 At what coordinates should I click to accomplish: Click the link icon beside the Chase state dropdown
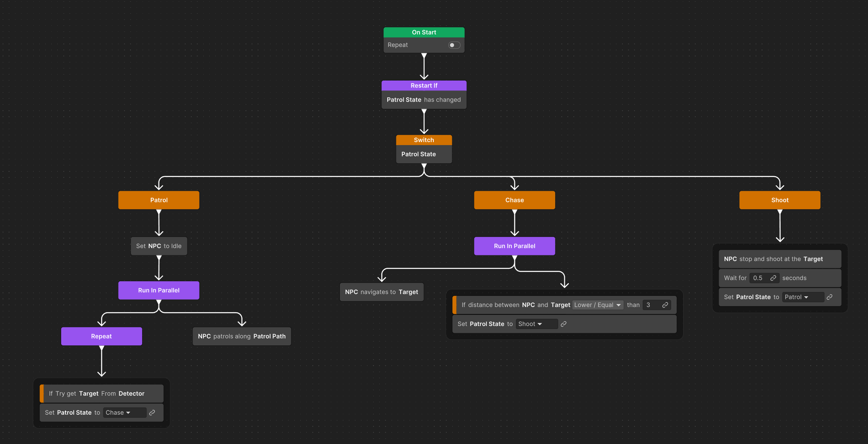tap(152, 413)
